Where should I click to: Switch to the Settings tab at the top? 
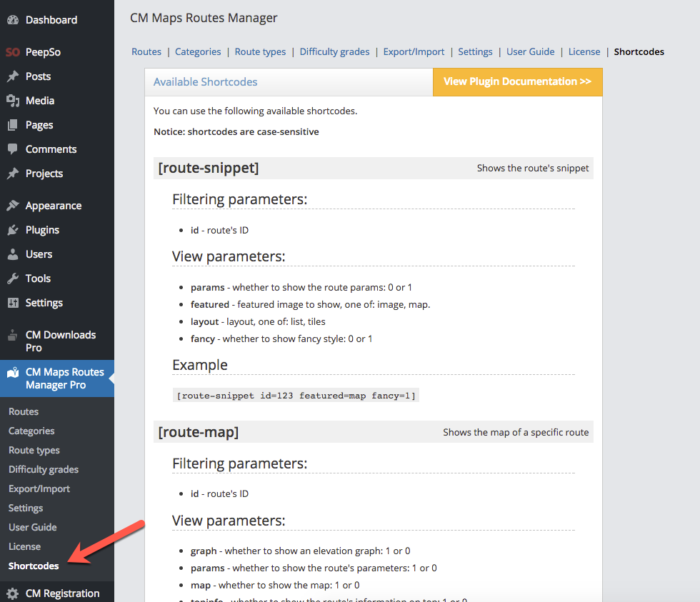(475, 51)
